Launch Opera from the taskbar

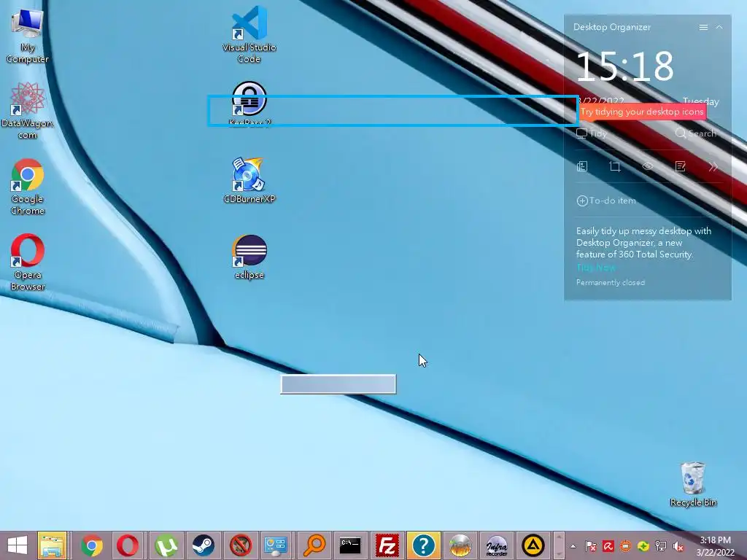(x=128, y=545)
